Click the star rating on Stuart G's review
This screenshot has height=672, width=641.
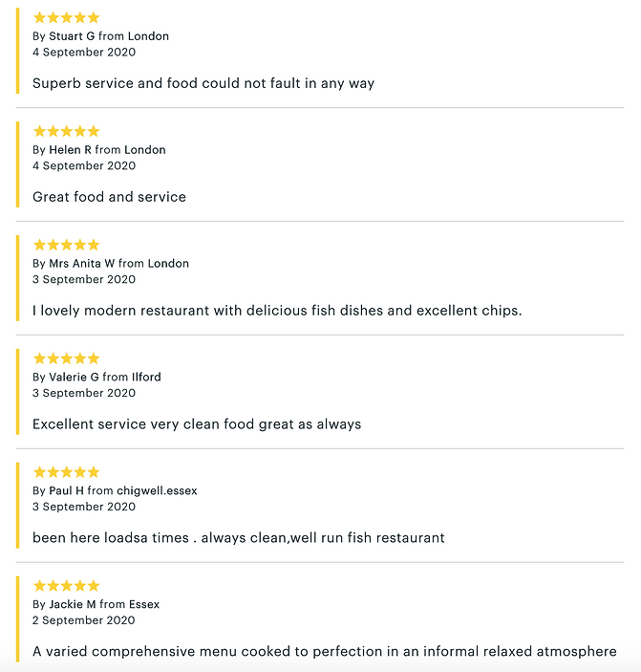(x=66, y=17)
